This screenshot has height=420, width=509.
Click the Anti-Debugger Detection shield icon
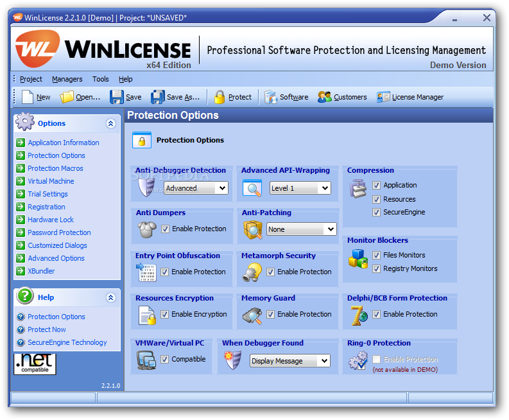click(146, 187)
